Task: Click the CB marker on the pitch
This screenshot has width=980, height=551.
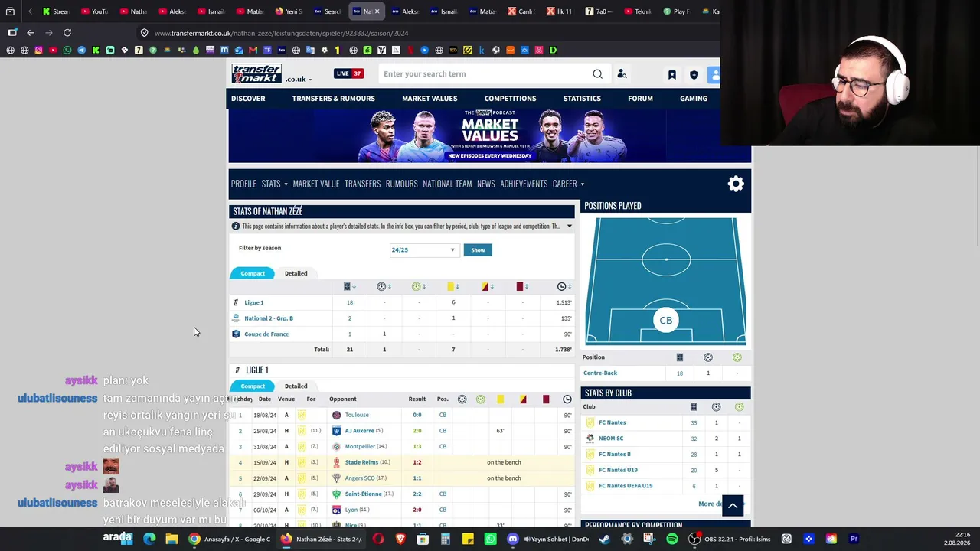Action: pyautogui.click(x=666, y=321)
